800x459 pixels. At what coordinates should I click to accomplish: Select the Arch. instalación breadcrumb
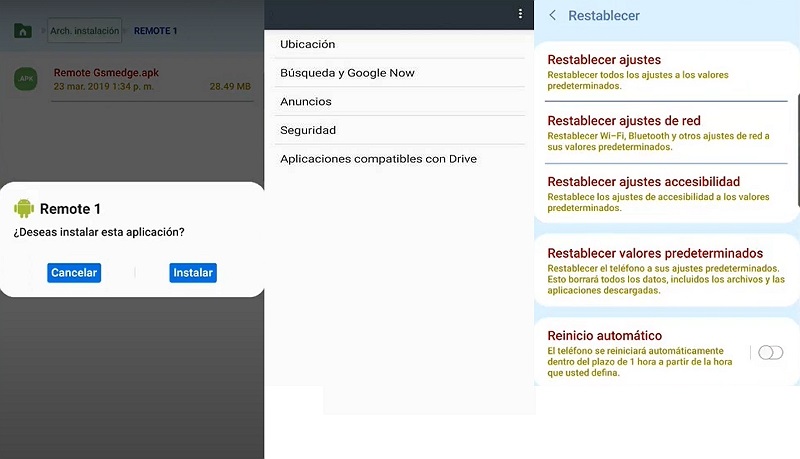84,31
